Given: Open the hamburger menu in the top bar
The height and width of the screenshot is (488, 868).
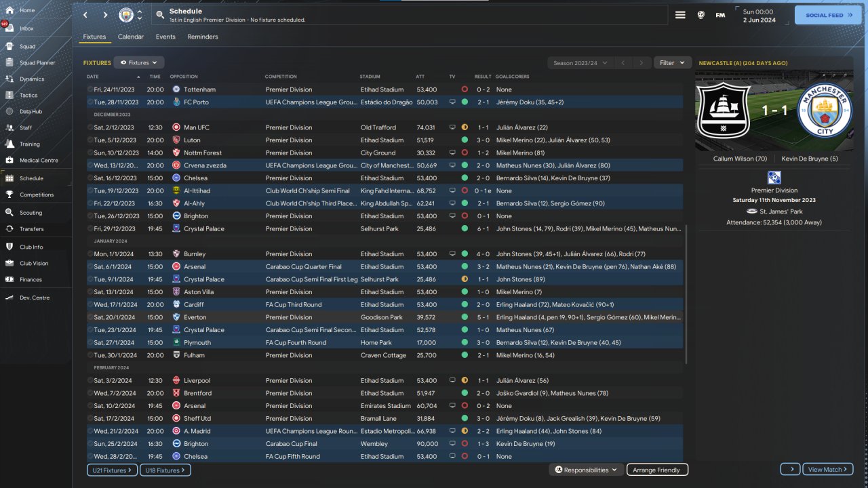Looking at the screenshot, I should coord(680,15).
